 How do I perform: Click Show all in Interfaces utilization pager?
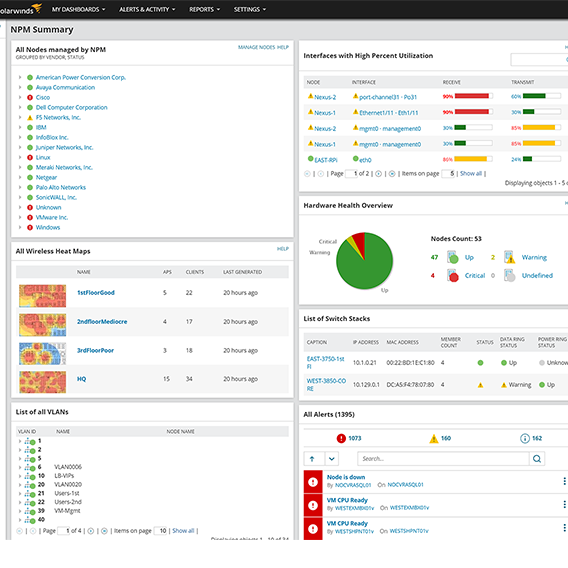[471, 174]
